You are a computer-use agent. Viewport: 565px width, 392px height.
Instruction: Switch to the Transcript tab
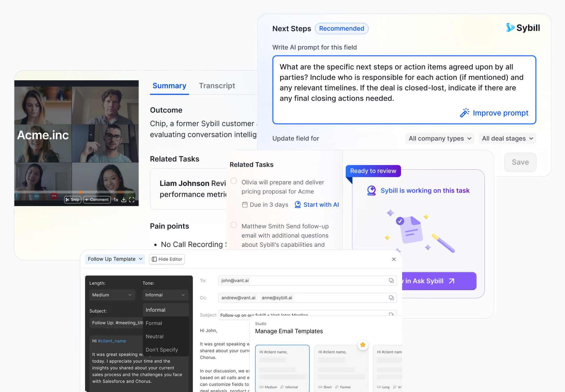(x=217, y=86)
